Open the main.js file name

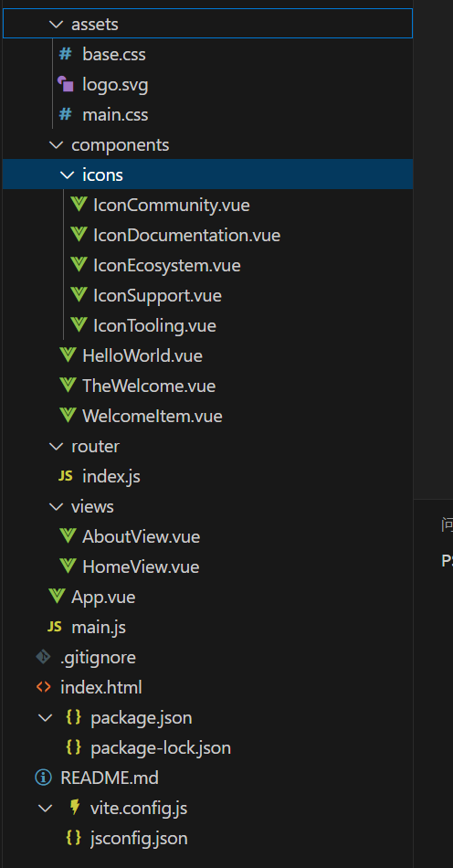[99, 627]
